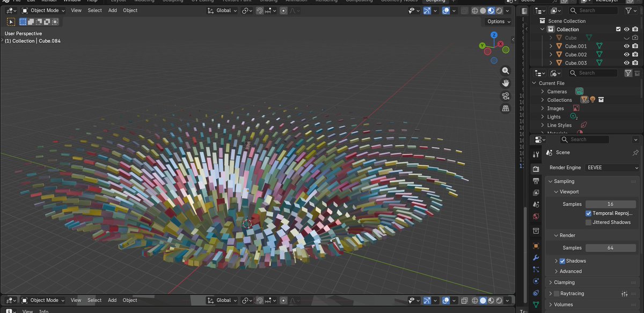Select rendered viewport shading mode
This screenshot has height=313, width=644.
[499, 10]
